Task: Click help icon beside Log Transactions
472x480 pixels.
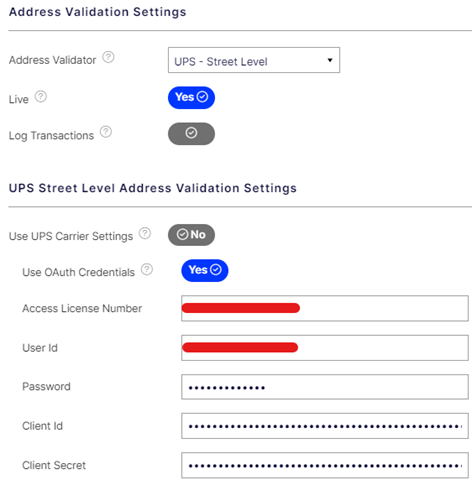Action: 106,132
